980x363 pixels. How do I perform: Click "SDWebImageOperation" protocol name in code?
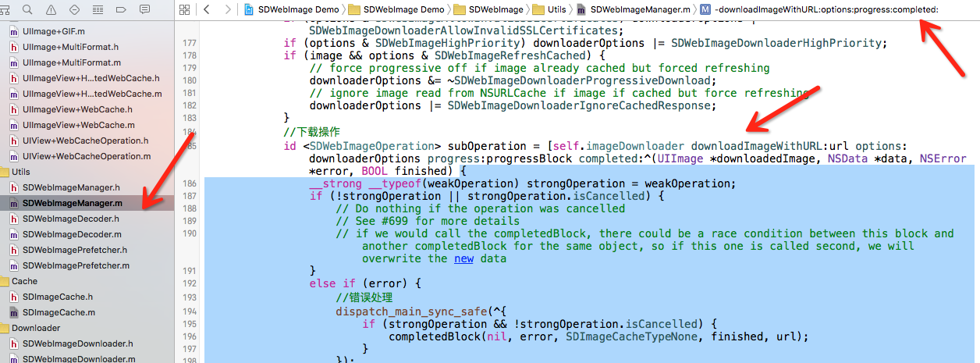371,146
